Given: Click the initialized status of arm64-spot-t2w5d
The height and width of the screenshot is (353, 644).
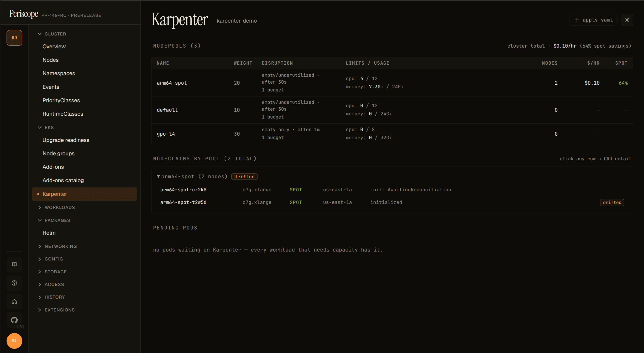Looking at the screenshot, I should pos(386,202).
